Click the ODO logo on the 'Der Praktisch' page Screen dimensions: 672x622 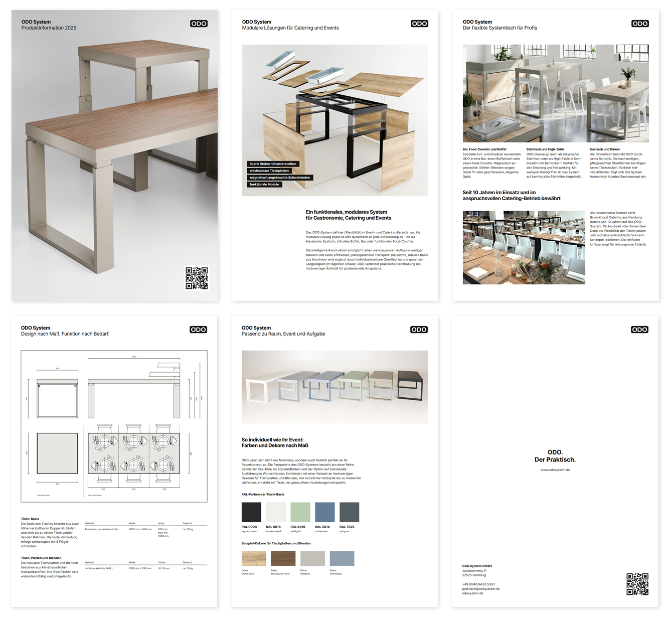pos(639,330)
